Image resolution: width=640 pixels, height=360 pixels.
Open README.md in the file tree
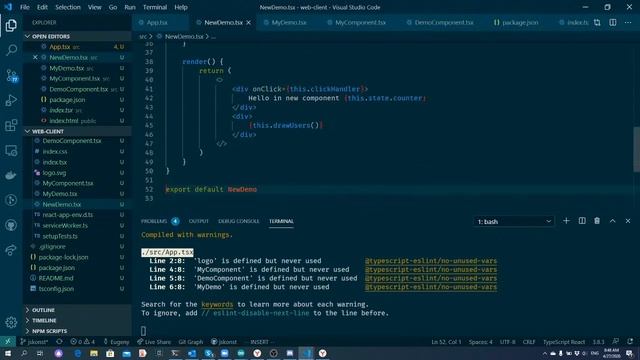[56, 278]
